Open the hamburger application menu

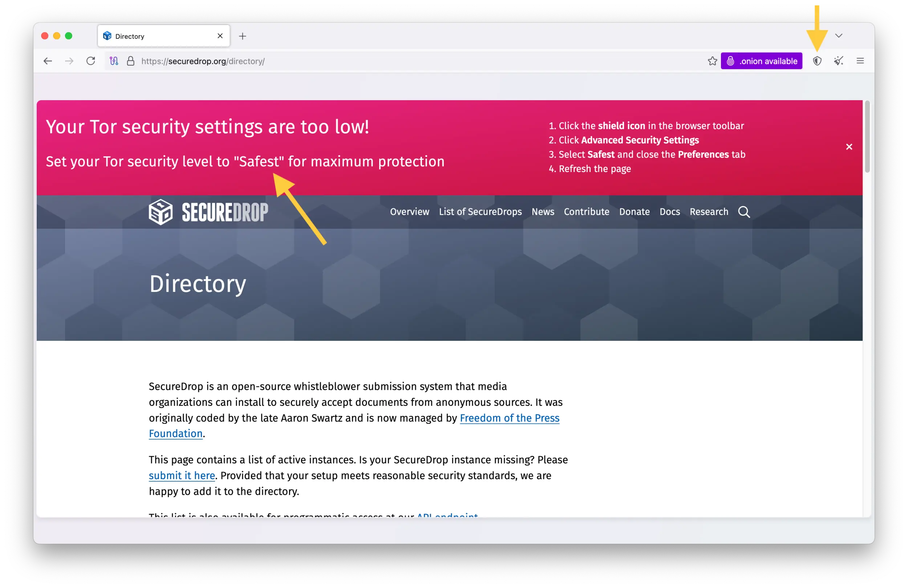coord(860,61)
